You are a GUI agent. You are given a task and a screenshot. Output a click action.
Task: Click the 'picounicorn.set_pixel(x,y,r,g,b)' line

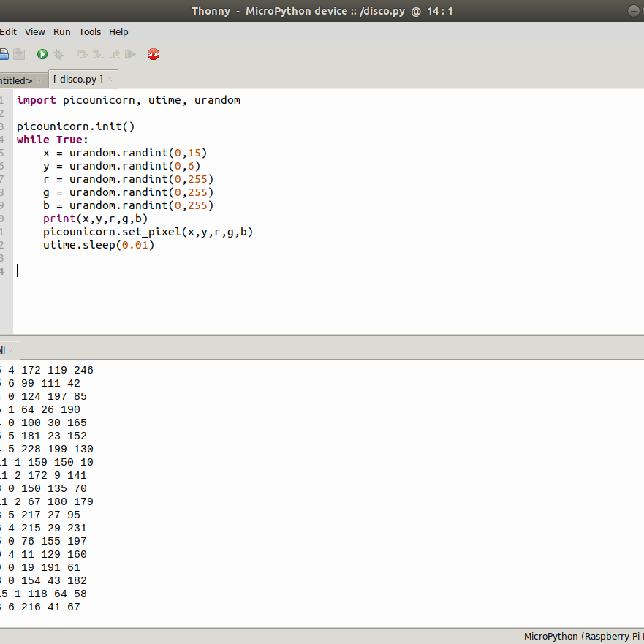click(x=148, y=232)
